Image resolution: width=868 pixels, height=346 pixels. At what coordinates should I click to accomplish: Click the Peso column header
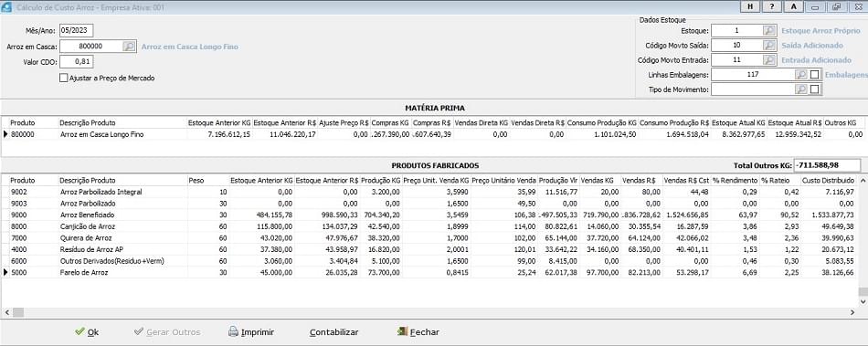pos(207,180)
